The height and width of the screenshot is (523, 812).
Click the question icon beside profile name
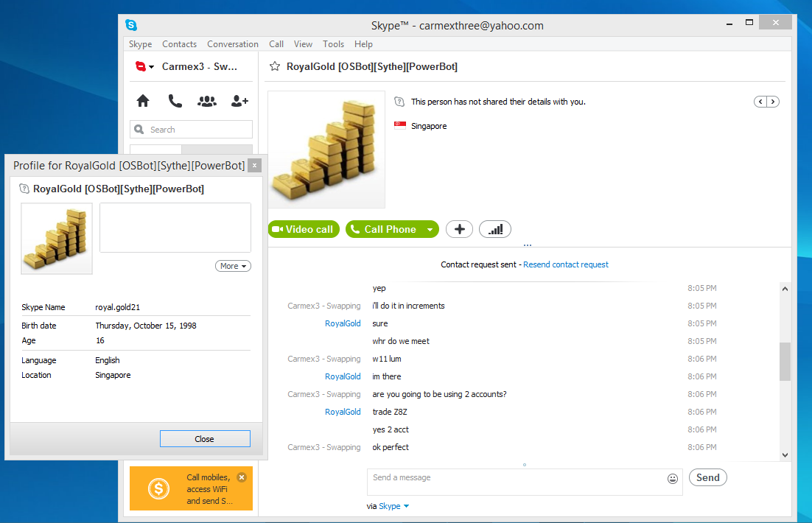click(x=24, y=189)
